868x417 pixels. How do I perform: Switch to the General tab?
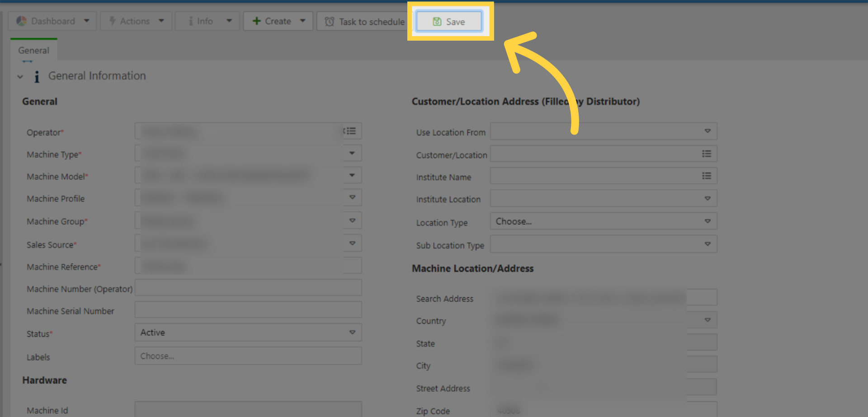(x=34, y=50)
